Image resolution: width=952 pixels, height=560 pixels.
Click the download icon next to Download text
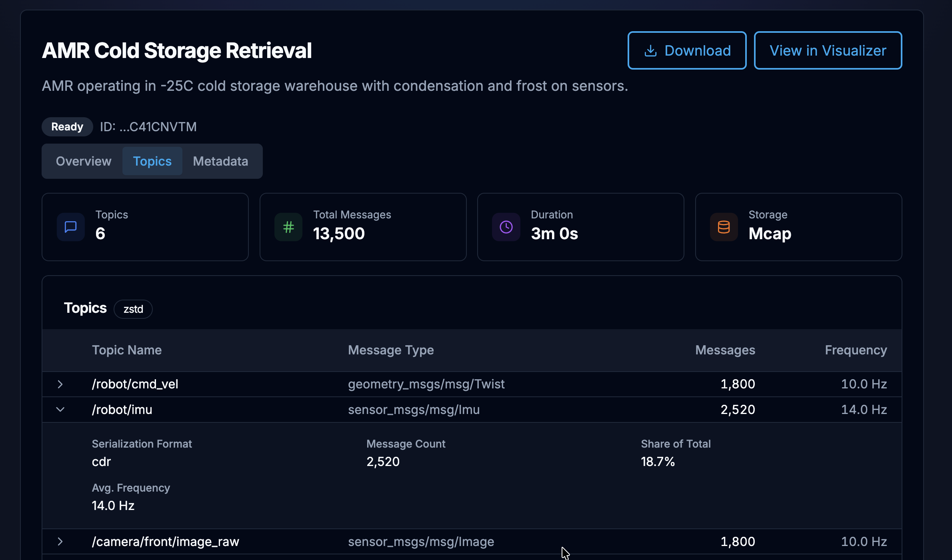[650, 50]
